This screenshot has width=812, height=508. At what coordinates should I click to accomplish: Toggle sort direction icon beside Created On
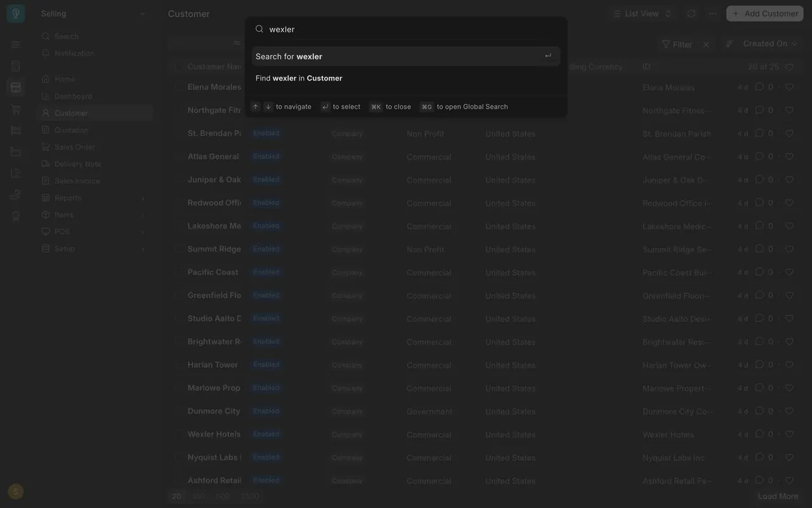730,44
